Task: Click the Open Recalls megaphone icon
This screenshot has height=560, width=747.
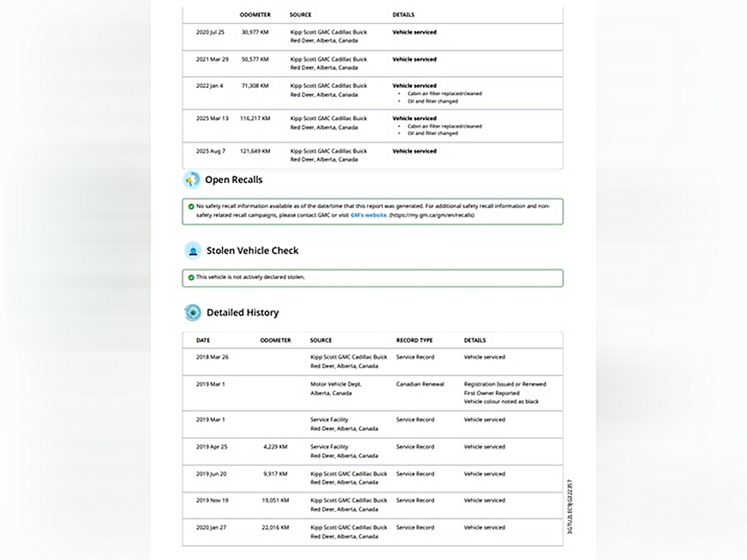Action: click(x=192, y=180)
